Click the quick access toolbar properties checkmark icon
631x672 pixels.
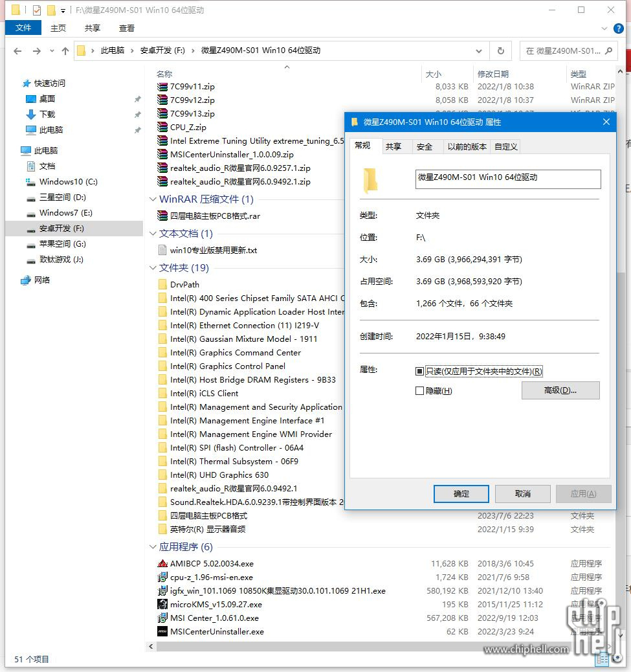pos(37,10)
